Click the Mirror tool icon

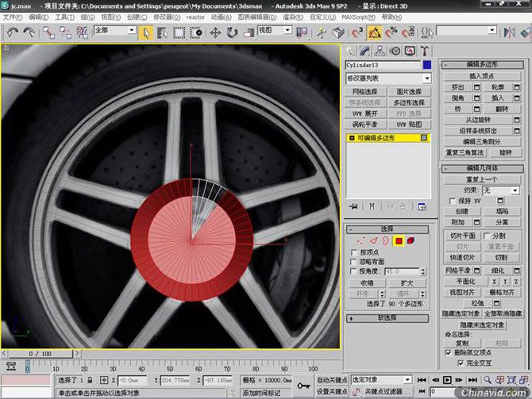pos(509,33)
